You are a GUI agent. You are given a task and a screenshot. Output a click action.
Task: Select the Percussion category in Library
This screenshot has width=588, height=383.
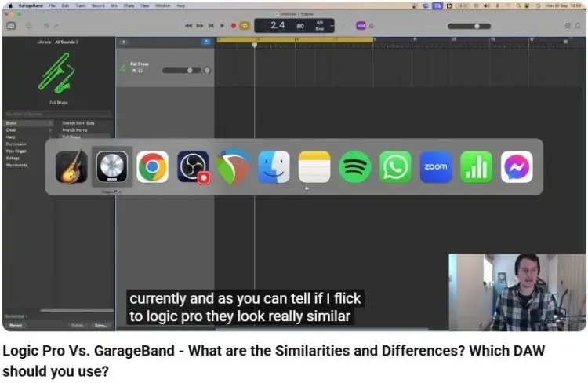coord(16,144)
